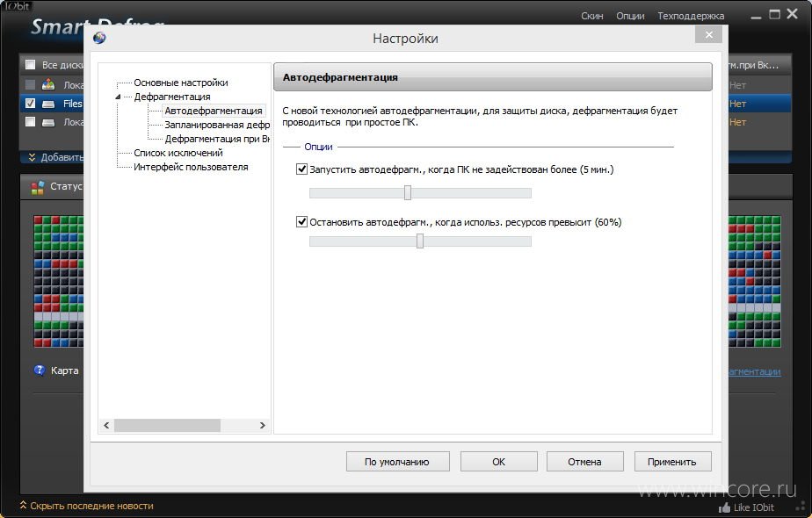Check the checkbox of the disk below Files
812x518 pixels.
pyautogui.click(x=31, y=122)
